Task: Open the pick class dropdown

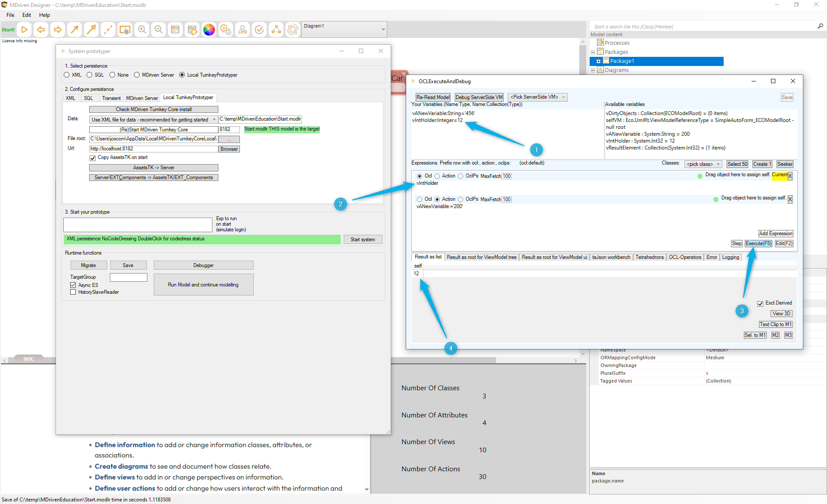Action: click(703, 164)
